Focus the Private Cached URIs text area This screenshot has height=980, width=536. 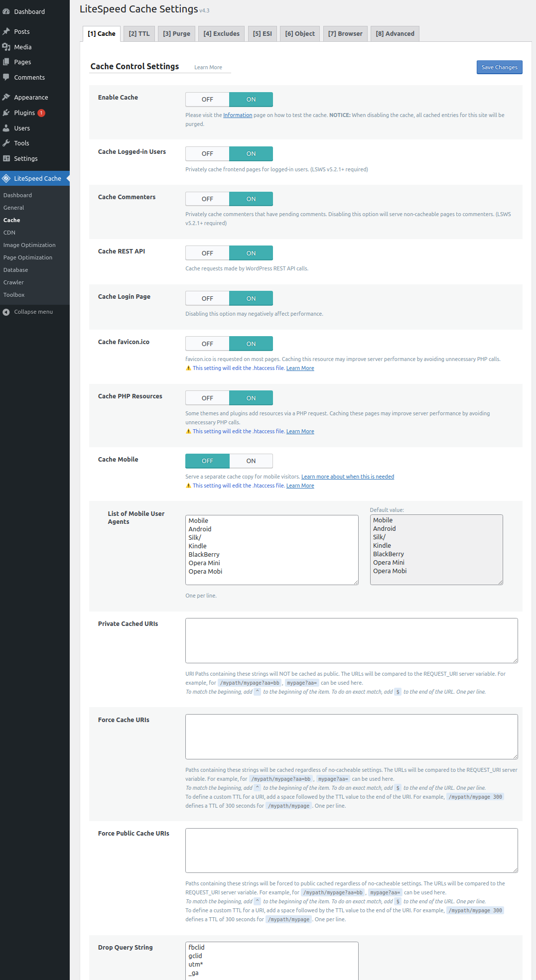click(x=352, y=641)
